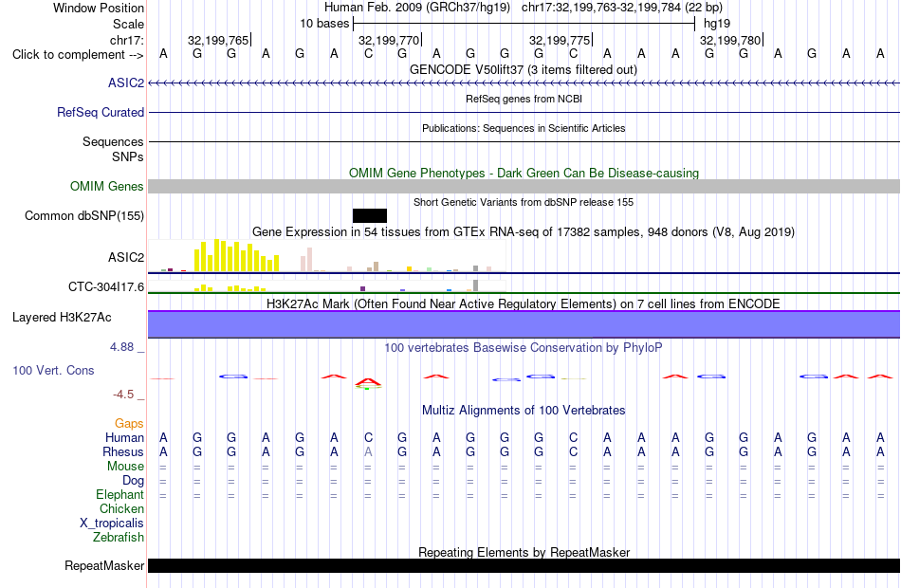Open the RefSeq Curated track label

pos(101,113)
